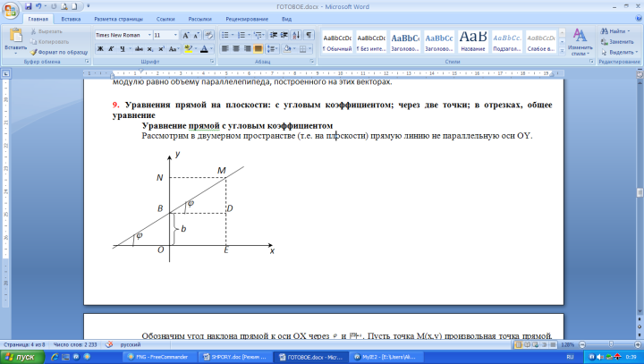Switch to web layout view icon
The height and width of the screenshot is (364, 644).
point(536,344)
